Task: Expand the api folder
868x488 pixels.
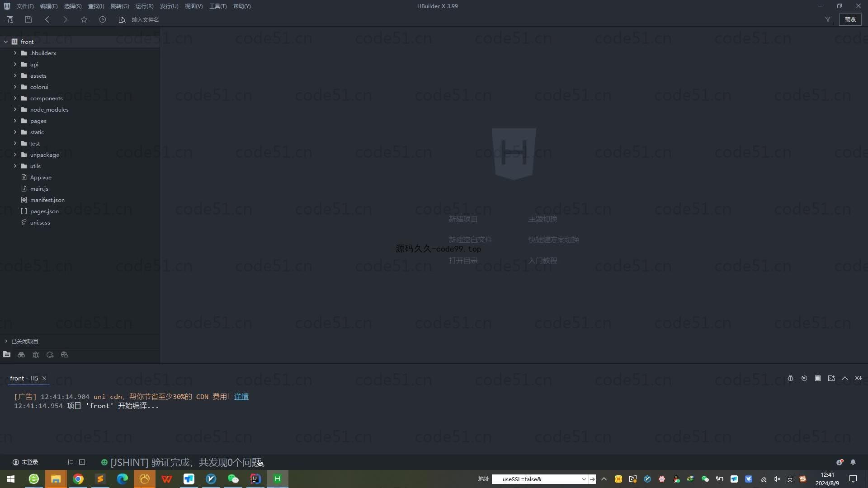Action: click(15, 64)
